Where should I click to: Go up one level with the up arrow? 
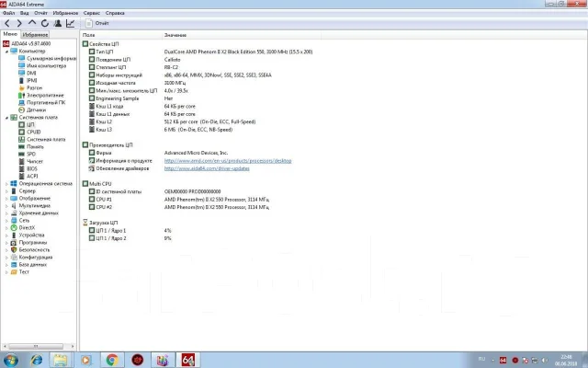coord(32,23)
